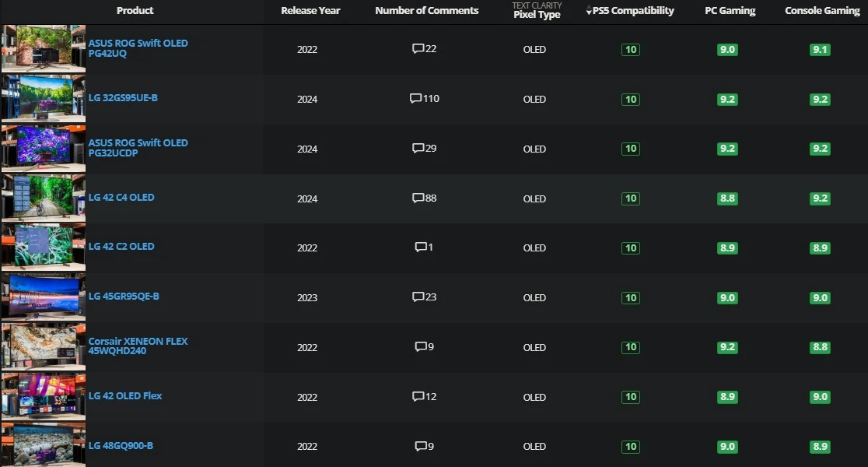Click PC Gaming score 9.0 for LG 45GR95QE-B
Screen dimensions: 868x467
click(727, 297)
